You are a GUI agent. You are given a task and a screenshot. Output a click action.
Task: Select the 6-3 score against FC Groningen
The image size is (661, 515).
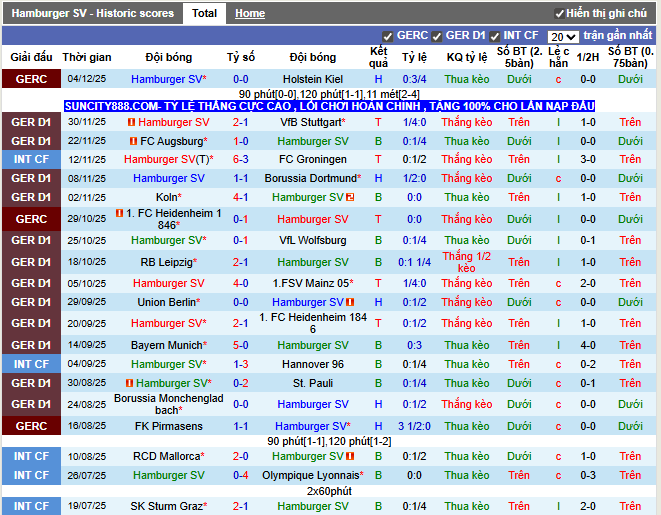(x=240, y=159)
